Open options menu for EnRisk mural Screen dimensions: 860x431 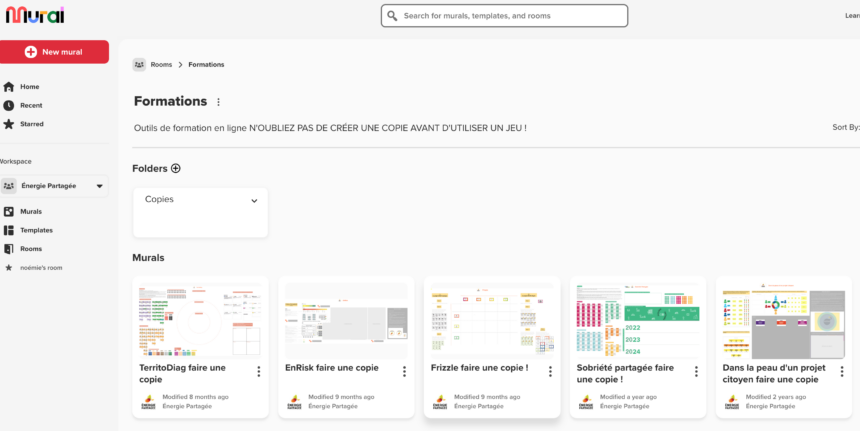point(404,372)
